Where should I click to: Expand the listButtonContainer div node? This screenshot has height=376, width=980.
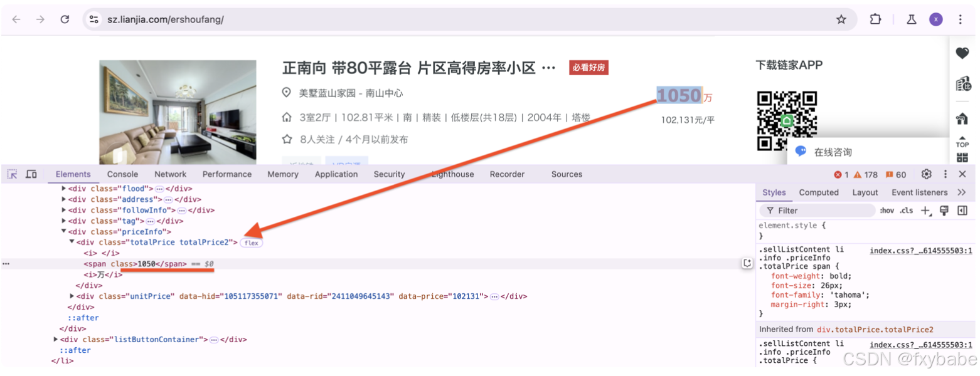point(56,340)
